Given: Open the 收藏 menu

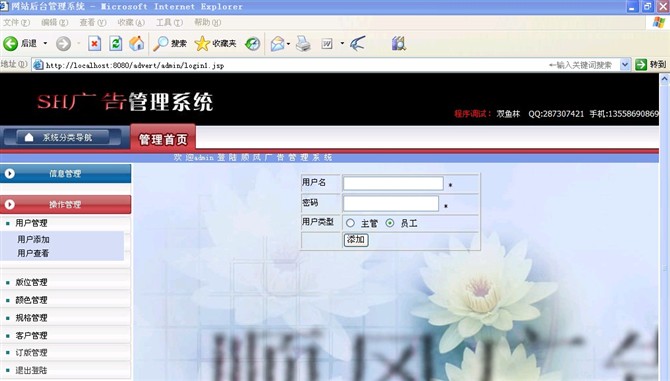Looking at the screenshot, I should tap(131, 22).
